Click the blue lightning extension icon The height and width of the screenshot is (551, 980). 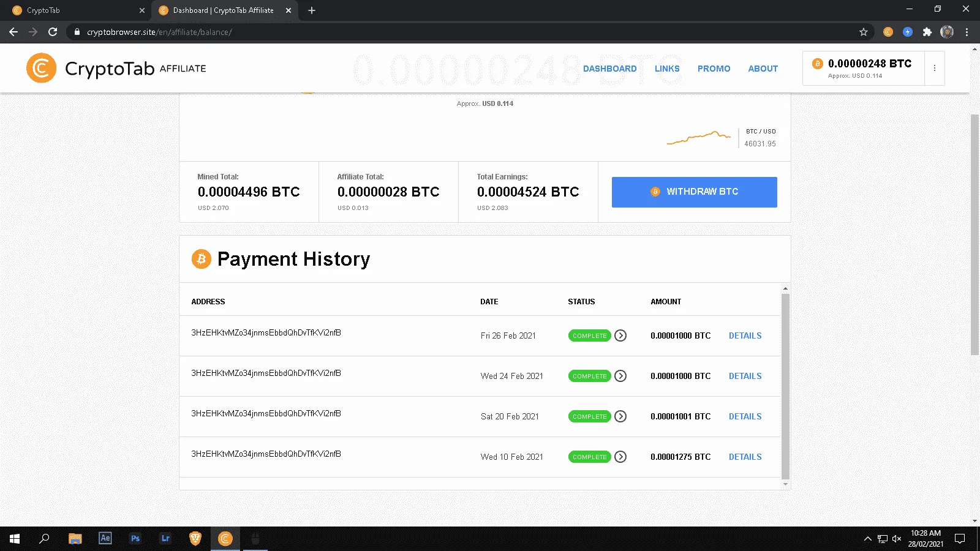(908, 32)
